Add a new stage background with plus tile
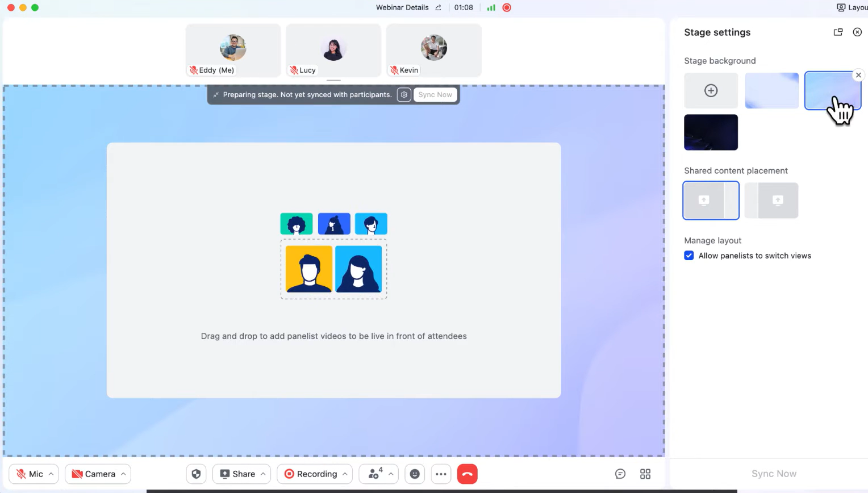 pos(711,90)
